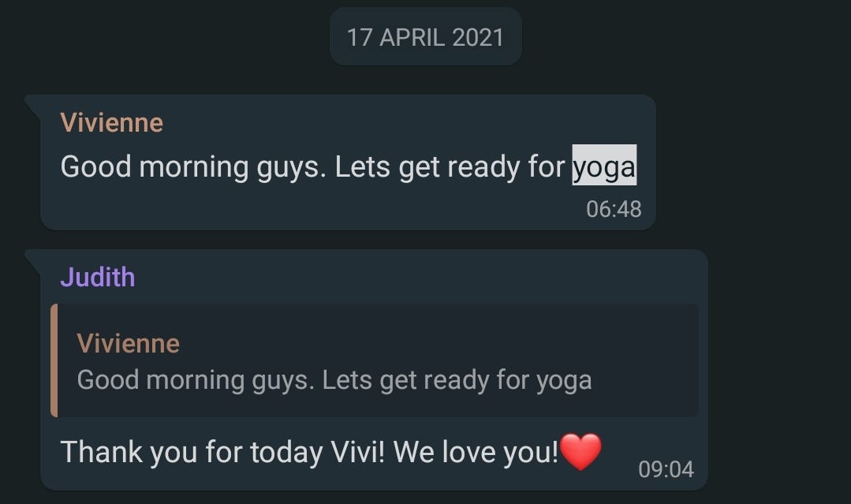The height and width of the screenshot is (504, 851).
Task: Tap the red heart emoji in Judith's message
Action: tap(580, 451)
